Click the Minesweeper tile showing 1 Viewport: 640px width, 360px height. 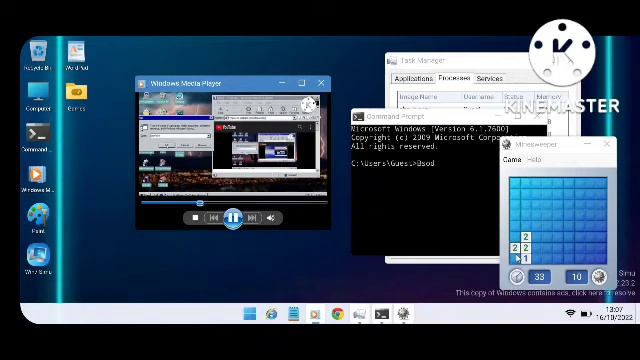tap(526, 258)
